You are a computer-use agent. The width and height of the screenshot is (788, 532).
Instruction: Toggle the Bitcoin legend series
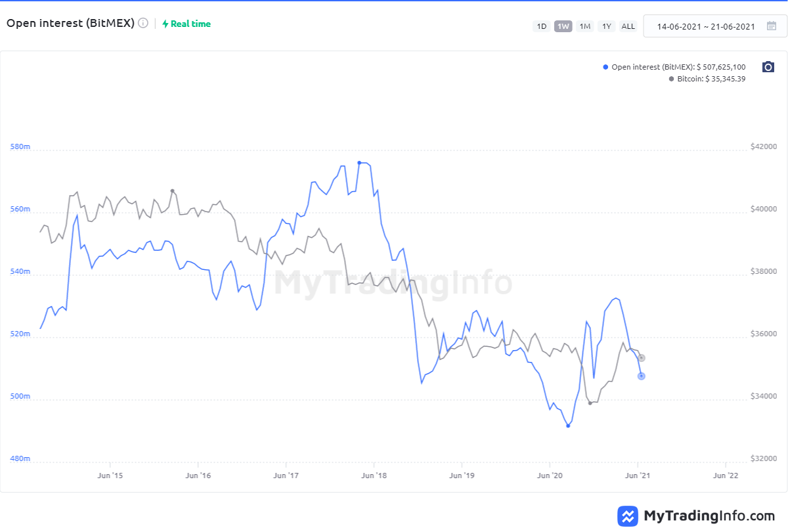(711, 79)
